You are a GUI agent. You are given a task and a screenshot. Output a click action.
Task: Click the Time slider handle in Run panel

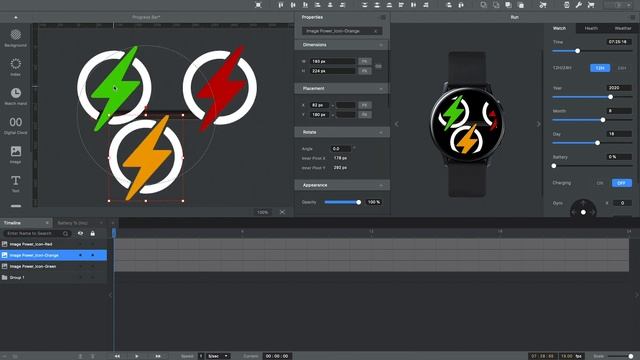[578, 51]
